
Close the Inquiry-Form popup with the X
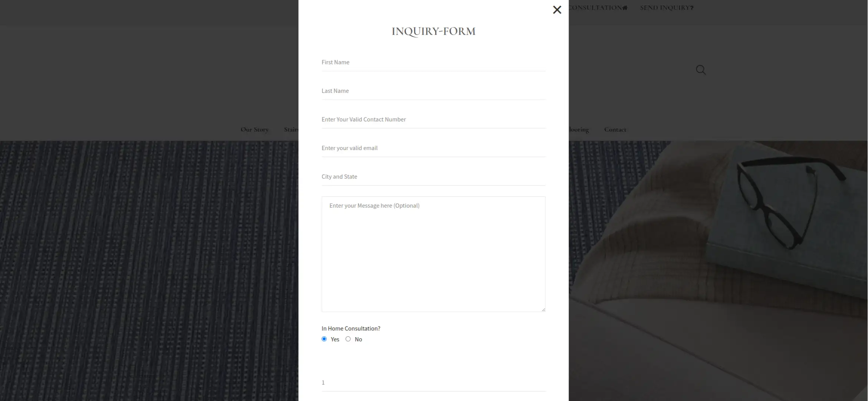[557, 10]
